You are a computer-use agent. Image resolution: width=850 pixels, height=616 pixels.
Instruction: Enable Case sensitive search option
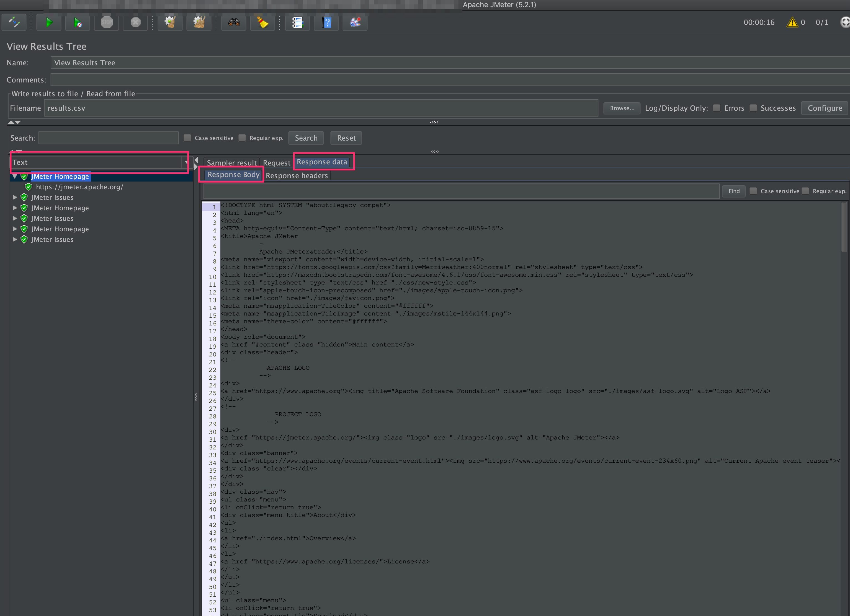click(x=187, y=138)
